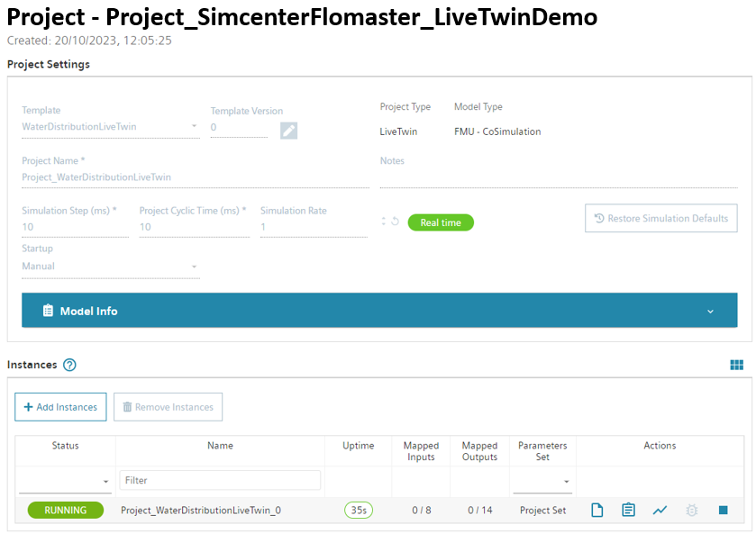Click the Instances help question mark
Screen dimensions: 756x534
click(x=69, y=365)
